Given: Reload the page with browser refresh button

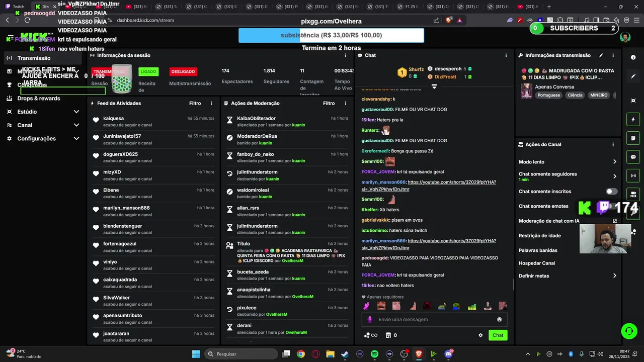Looking at the screenshot, I should (x=27, y=20).
